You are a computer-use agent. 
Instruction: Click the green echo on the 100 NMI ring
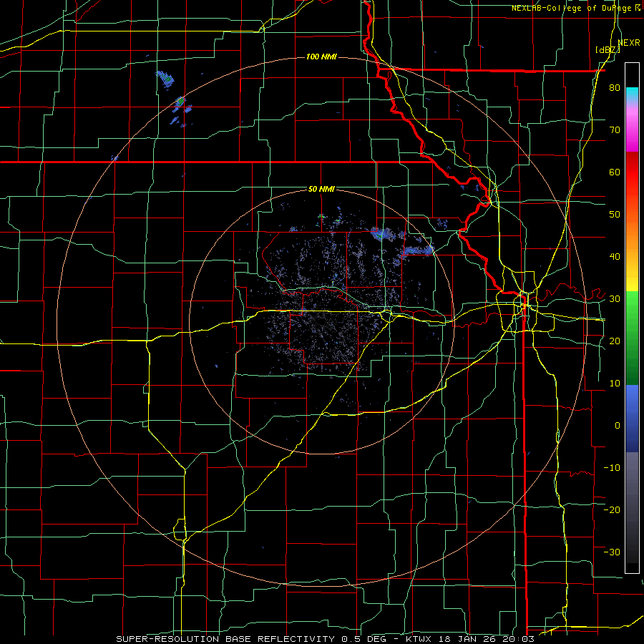pyautogui.click(x=180, y=100)
